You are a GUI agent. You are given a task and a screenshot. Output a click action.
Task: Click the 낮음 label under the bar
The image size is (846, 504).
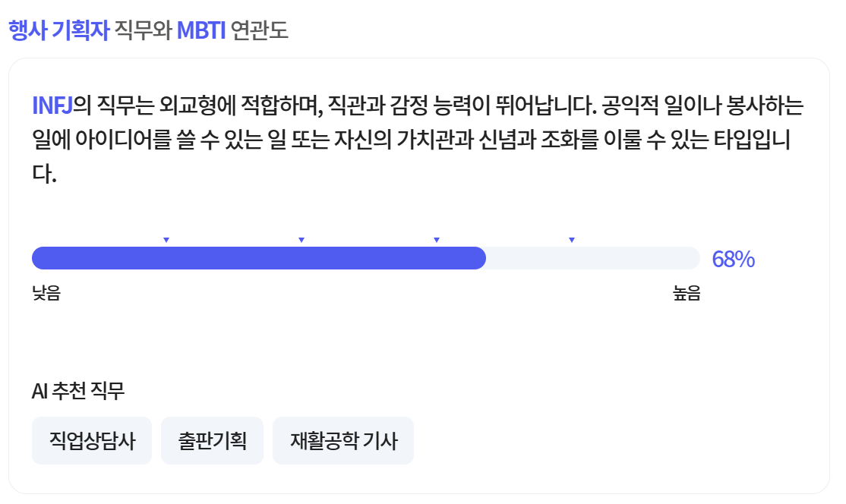pos(46,294)
